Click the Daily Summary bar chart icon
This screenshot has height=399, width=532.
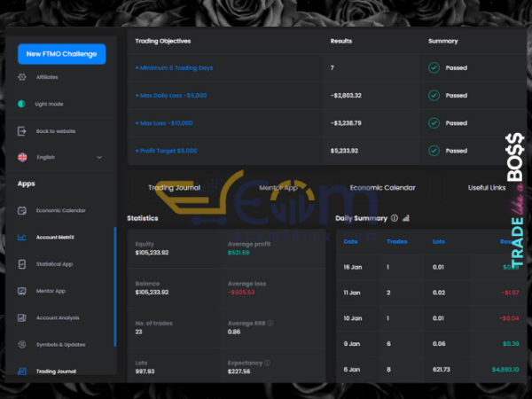pos(406,217)
